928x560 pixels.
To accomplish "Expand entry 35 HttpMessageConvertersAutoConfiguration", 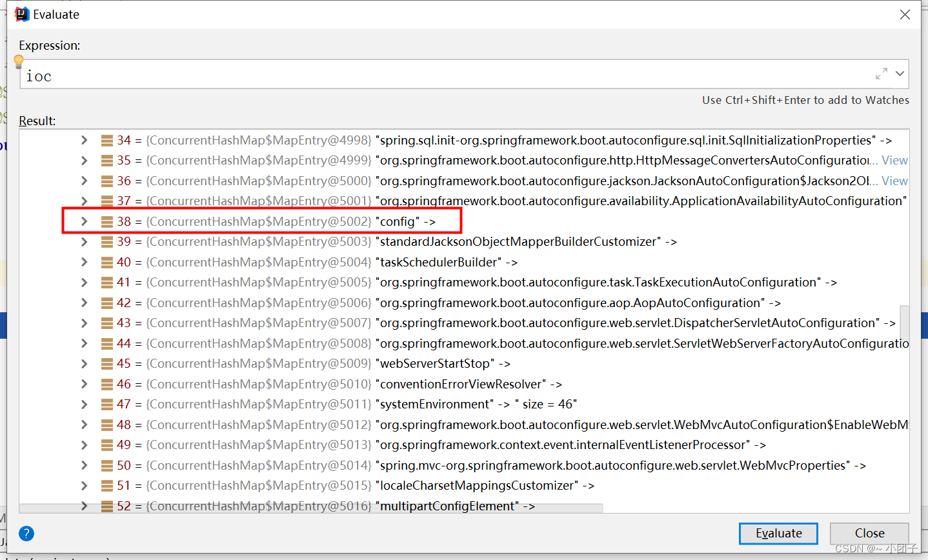I will tap(84, 160).
